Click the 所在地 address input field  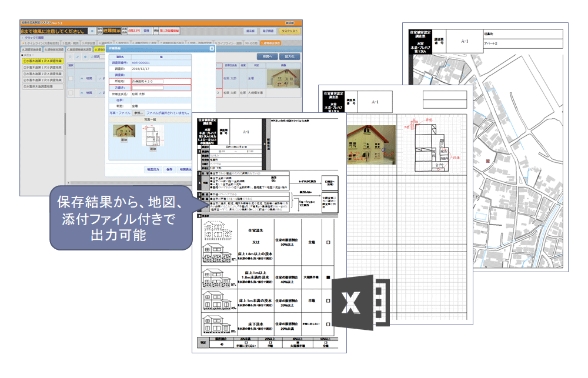[148, 81]
